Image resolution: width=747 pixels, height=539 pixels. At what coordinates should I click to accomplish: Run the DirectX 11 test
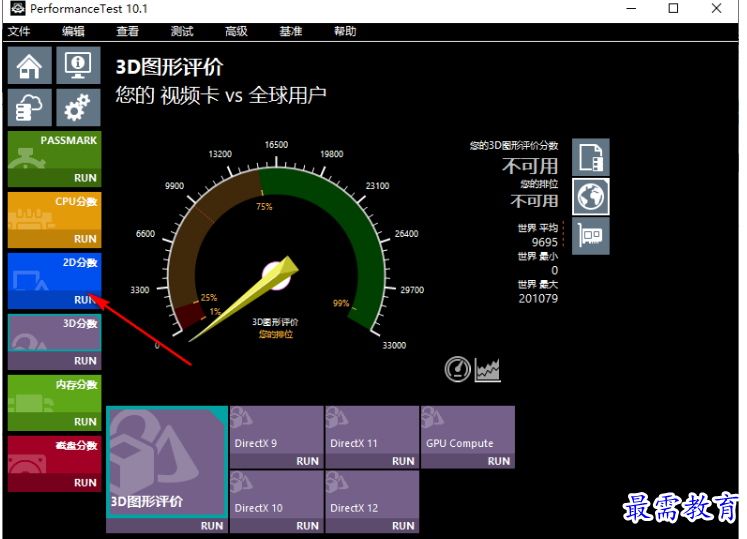click(403, 461)
